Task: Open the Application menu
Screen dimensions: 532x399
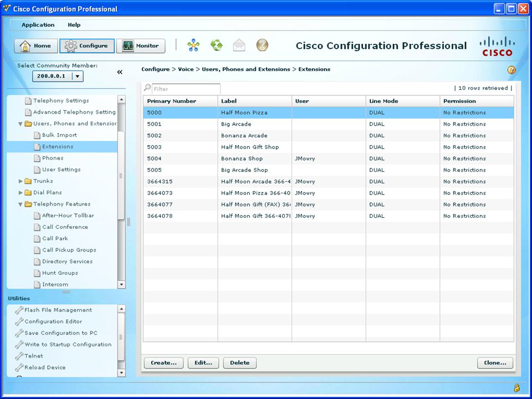Action: click(38, 25)
